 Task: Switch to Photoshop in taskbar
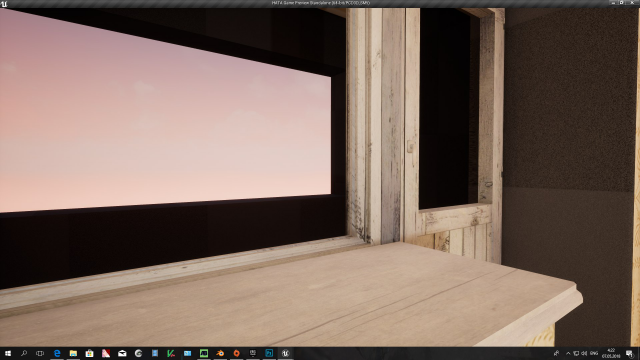[269, 353]
